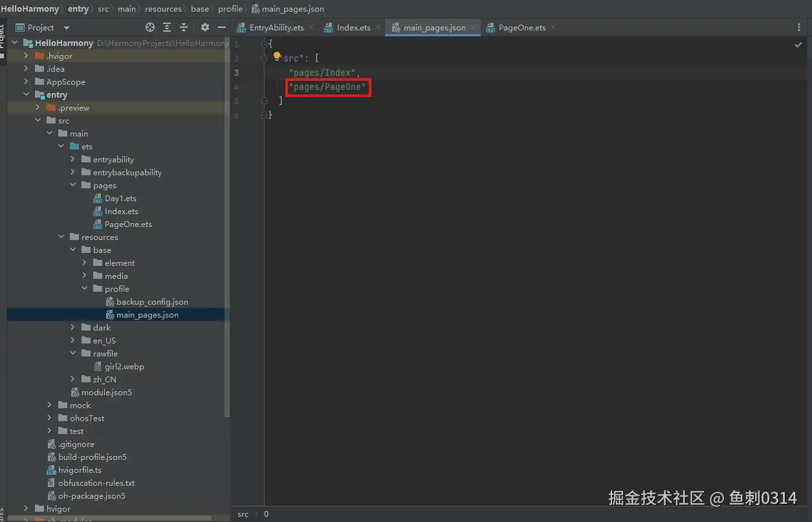Expand the element folder
This screenshot has height=522, width=812.
84,263
